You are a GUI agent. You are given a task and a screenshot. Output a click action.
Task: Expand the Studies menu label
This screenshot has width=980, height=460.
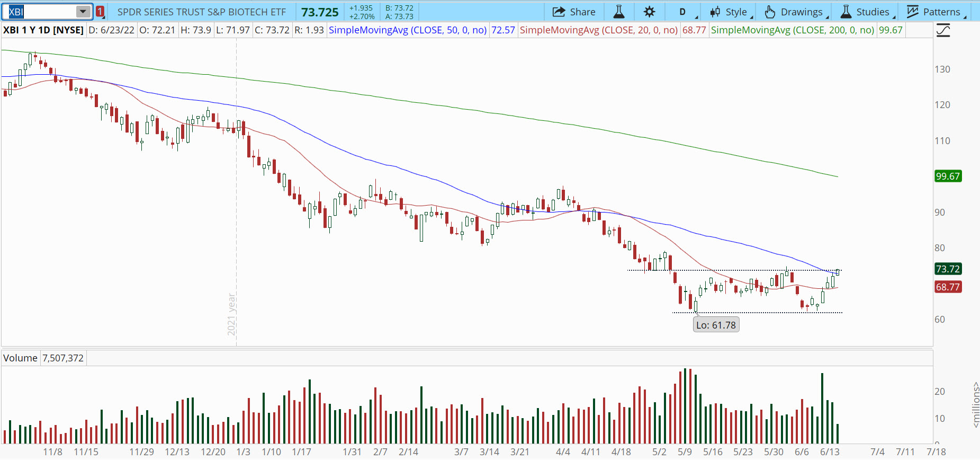[x=873, y=12]
